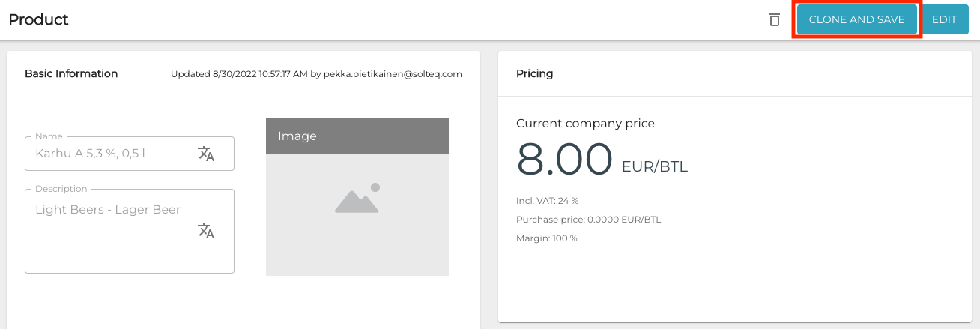Click the trash icon to delete product

coord(775,20)
